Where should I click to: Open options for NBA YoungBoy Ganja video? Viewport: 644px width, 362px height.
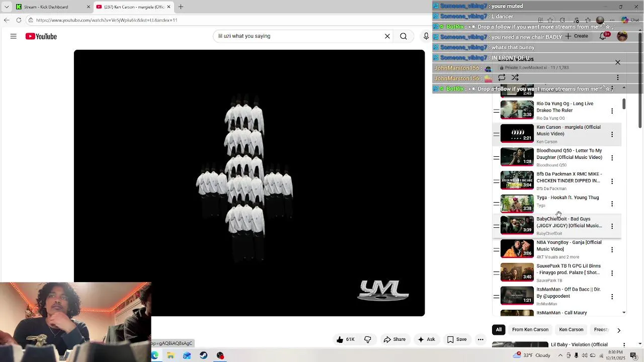[612, 250]
